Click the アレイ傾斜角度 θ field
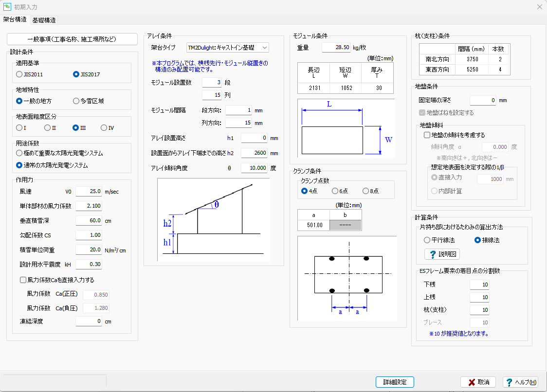The height and width of the screenshot is (392, 547). point(254,168)
